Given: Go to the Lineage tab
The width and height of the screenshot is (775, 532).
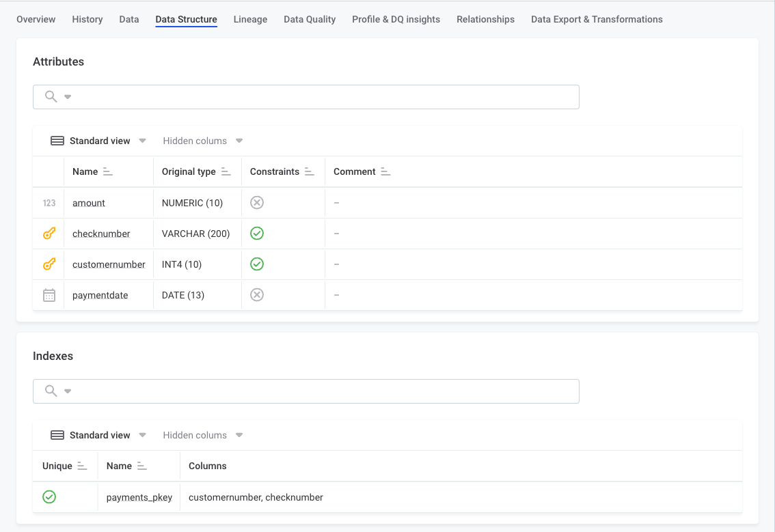Looking at the screenshot, I should pos(251,19).
